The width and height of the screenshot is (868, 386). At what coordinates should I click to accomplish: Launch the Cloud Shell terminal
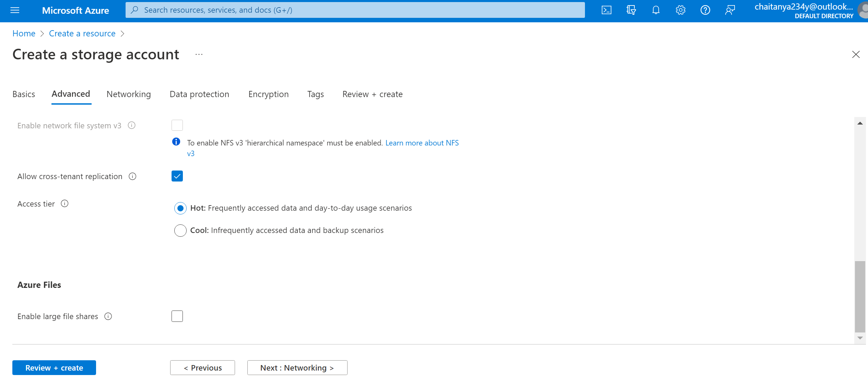click(x=606, y=10)
